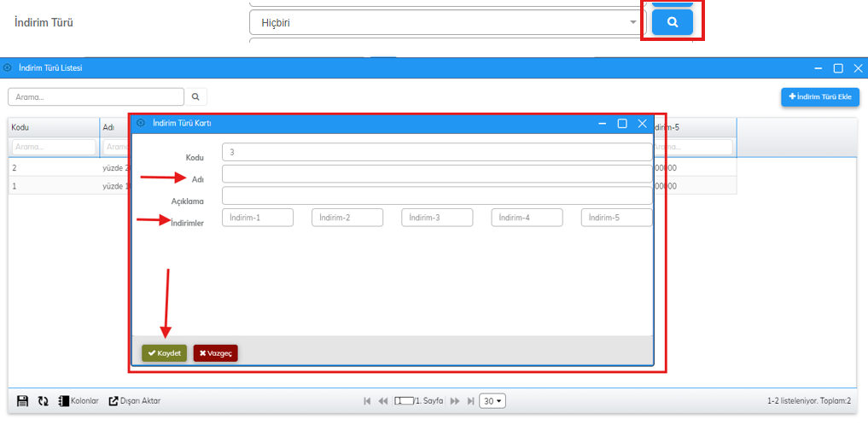Select the İndirim-3 input box

437,218
